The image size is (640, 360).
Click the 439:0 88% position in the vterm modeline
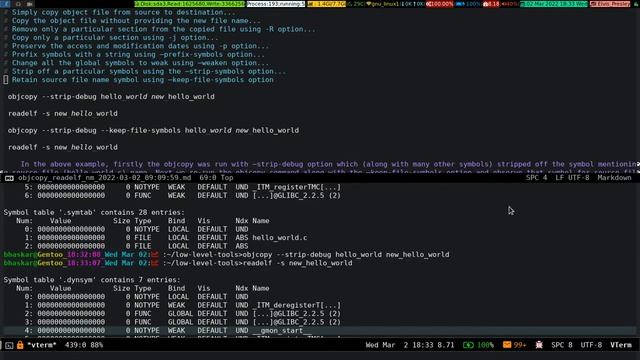84,345
